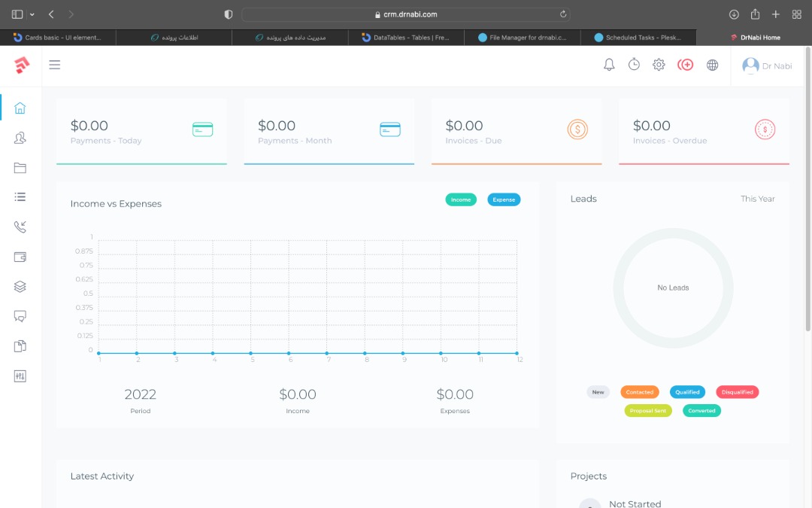The image size is (812, 508).
Task: Toggle the sidebar with the hamburger icon
Action: pos(55,65)
